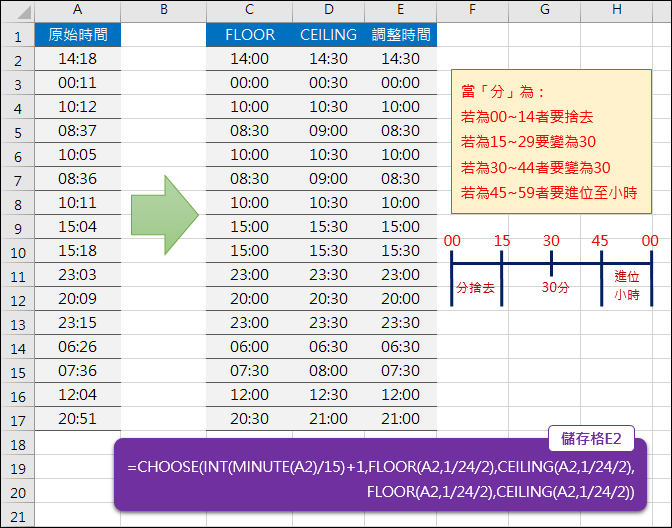
Task: Click the 儲存格E2 label shape
Action: coord(591,438)
